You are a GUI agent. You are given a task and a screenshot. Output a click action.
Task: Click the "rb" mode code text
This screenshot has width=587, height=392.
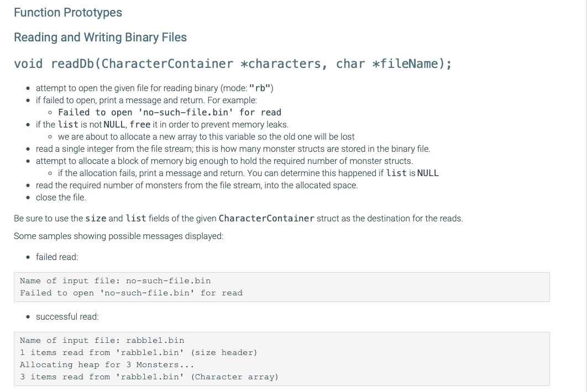[x=261, y=88]
